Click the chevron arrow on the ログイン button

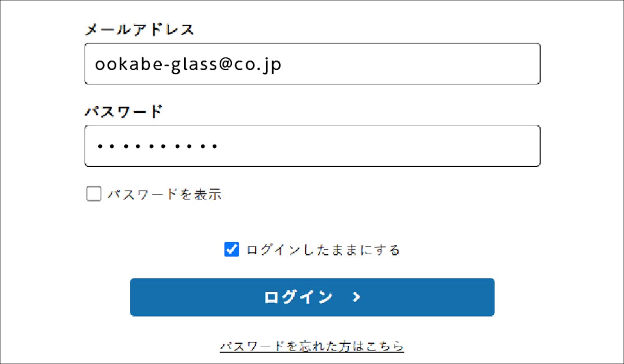[x=356, y=297]
